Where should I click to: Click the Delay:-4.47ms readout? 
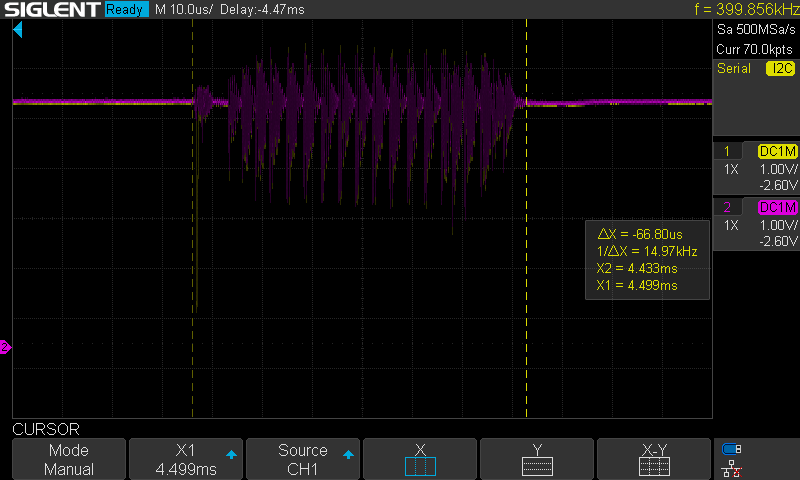click(262, 9)
